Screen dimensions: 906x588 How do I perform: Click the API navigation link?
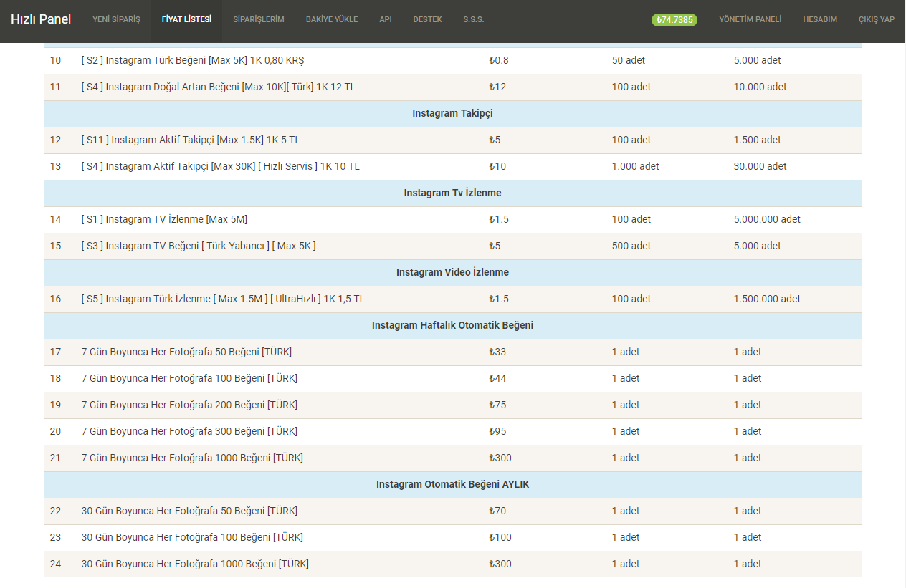coord(386,20)
